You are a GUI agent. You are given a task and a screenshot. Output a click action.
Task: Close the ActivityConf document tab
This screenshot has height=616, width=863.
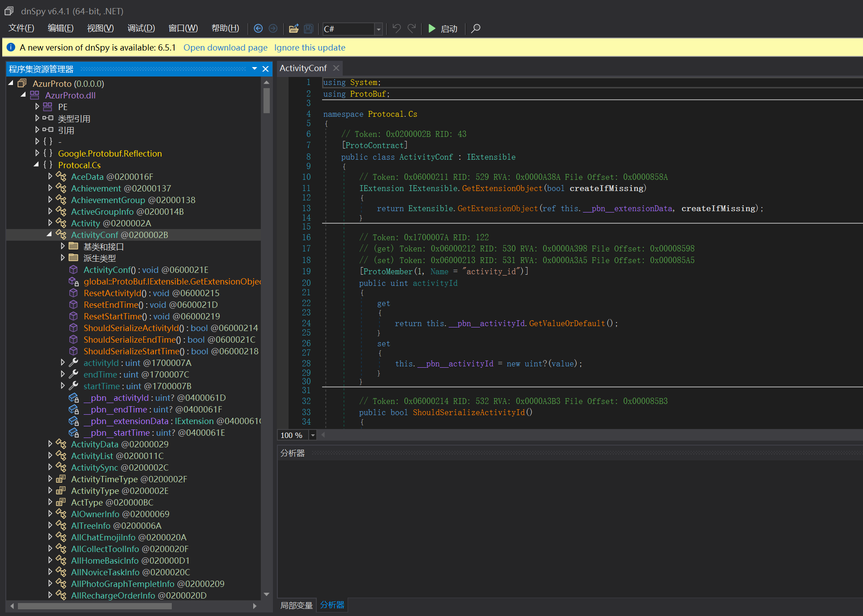[336, 68]
